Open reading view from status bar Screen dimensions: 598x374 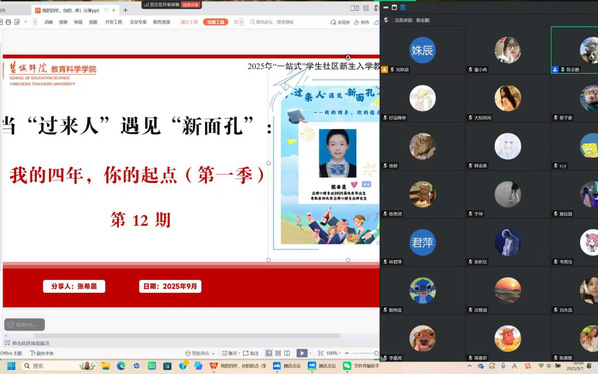click(x=287, y=353)
